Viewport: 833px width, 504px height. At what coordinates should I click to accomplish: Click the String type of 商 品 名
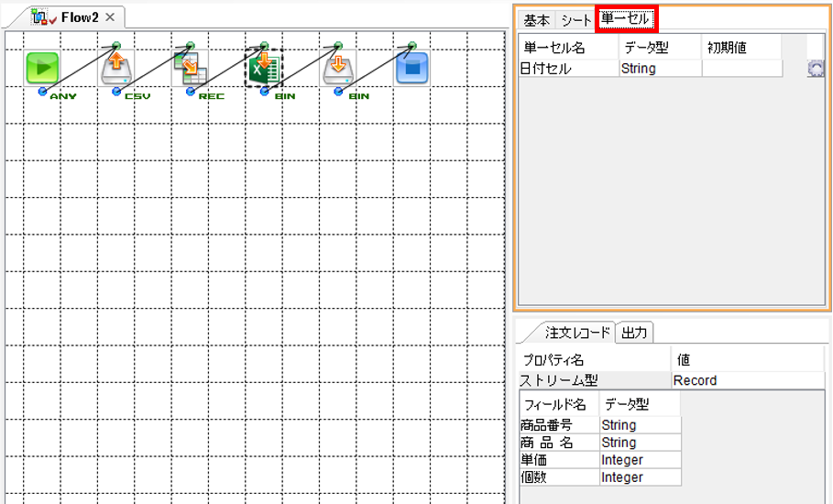click(641, 443)
